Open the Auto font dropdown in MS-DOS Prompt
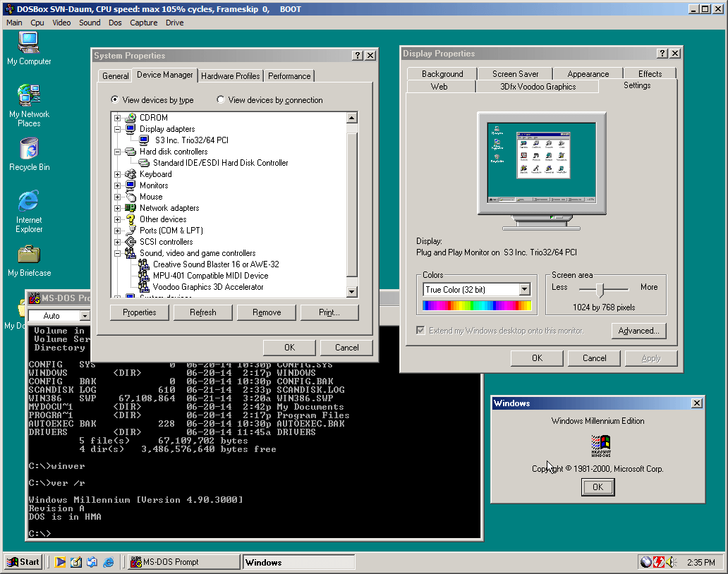Viewport: 728px width, 574px height. pos(85,316)
